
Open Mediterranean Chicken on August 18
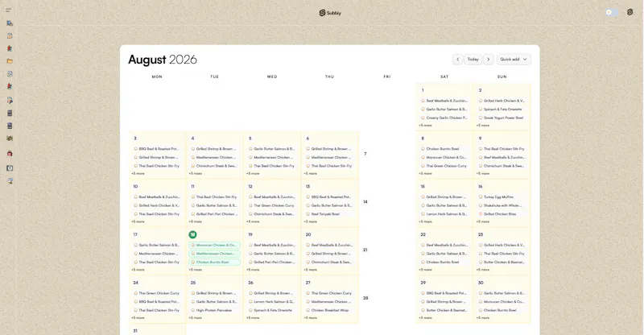tap(214, 254)
